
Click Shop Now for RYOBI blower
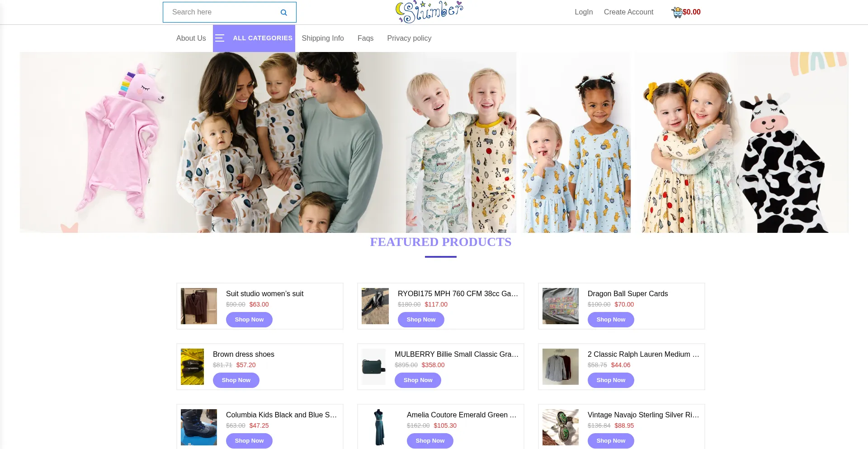tap(421, 320)
